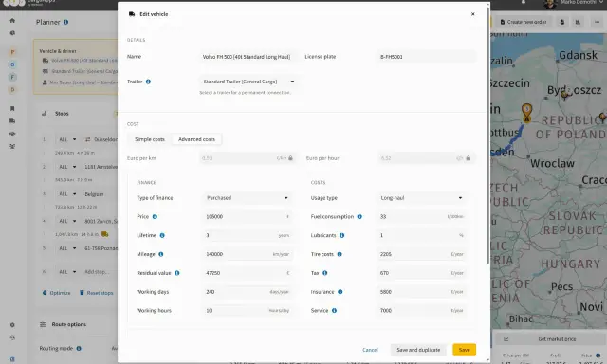607x364 pixels.
Task: Click the info icon next to Insurance
Action: coord(340,292)
